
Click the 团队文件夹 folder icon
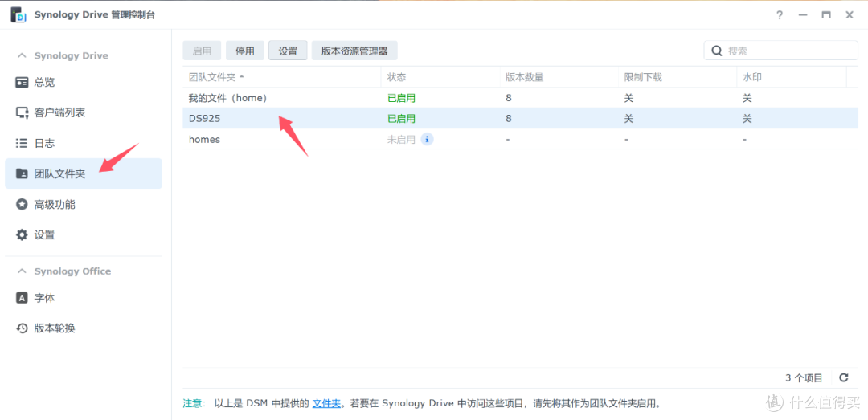[22, 173]
